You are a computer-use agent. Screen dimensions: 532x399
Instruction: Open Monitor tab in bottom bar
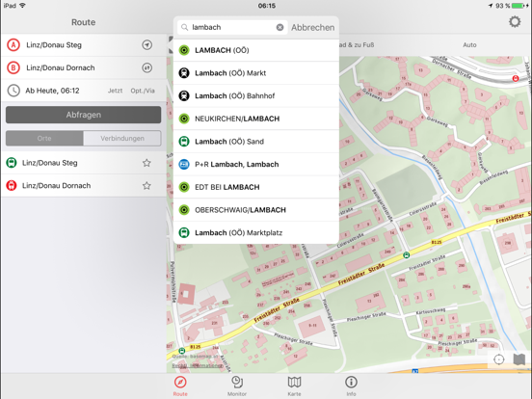point(237,386)
